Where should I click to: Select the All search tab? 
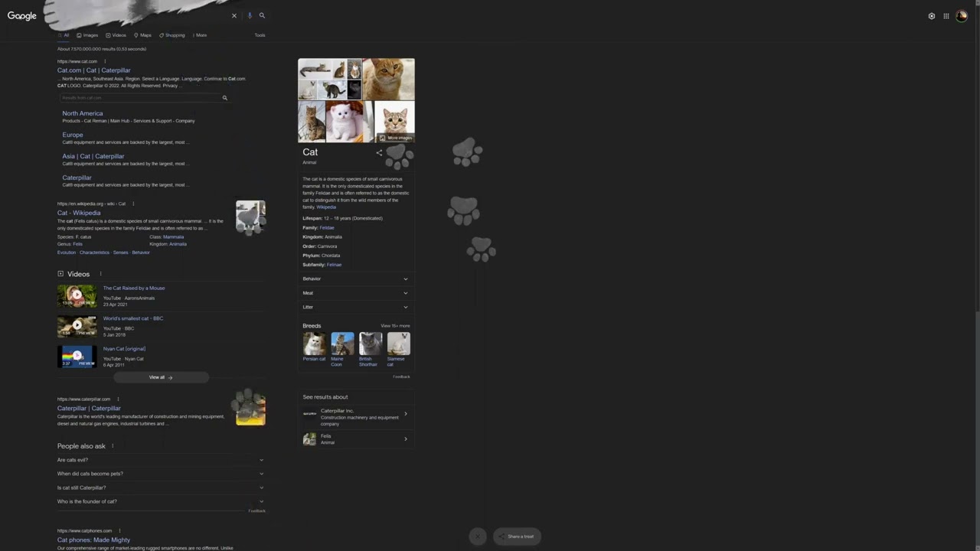click(x=64, y=35)
